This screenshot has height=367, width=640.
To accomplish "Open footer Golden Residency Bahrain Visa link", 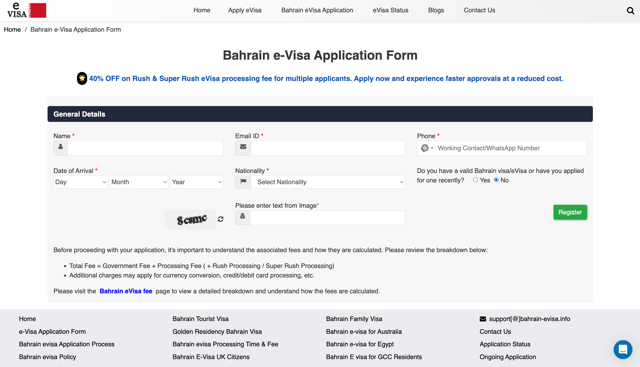I will pos(217,331).
